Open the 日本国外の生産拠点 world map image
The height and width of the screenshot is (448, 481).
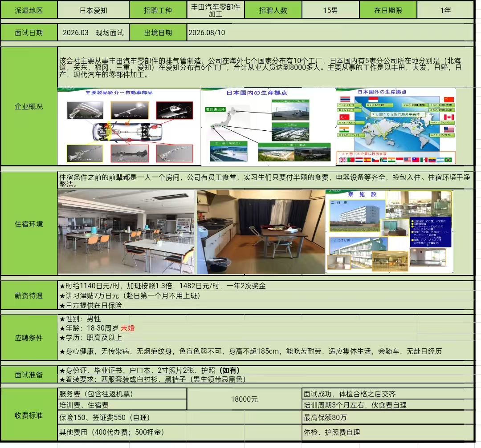click(396, 126)
